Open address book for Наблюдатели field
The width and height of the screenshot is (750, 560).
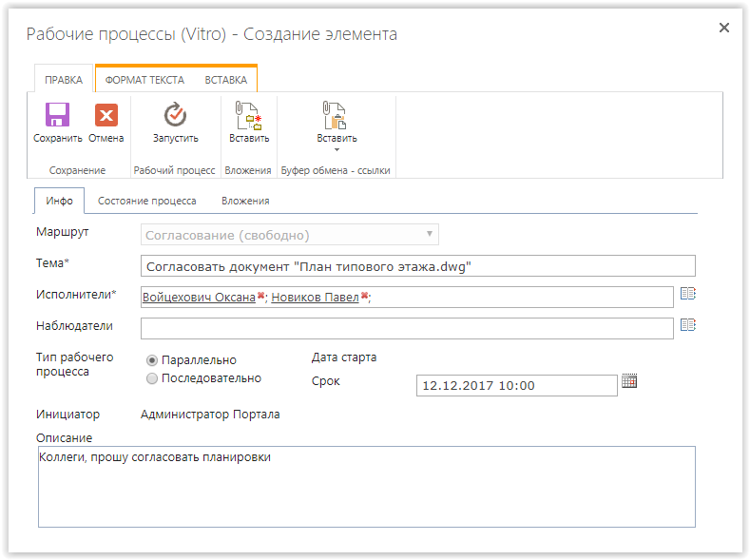688,325
